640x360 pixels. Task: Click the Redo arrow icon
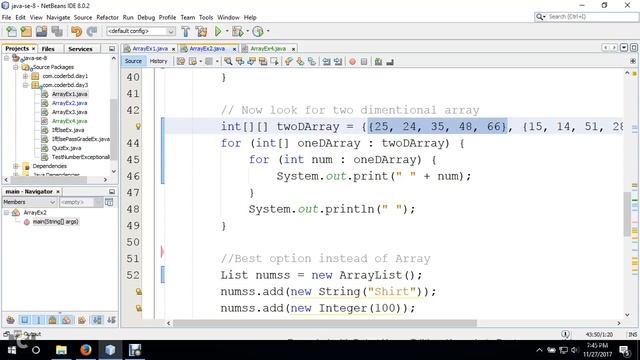click(x=92, y=31)
